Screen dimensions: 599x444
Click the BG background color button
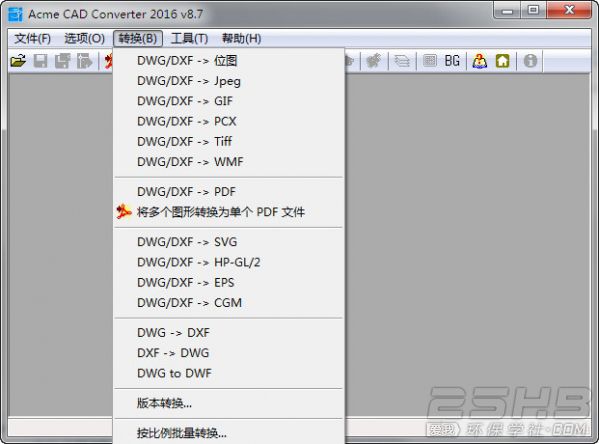[452, 61]
